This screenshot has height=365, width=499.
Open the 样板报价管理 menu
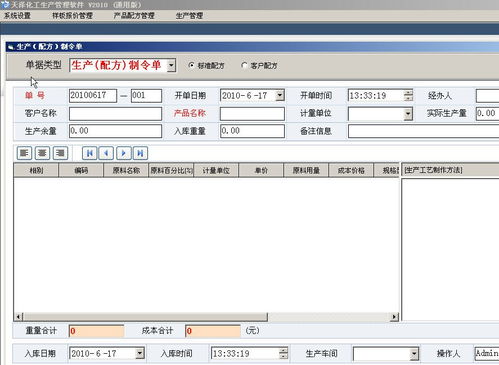point(72,16)
